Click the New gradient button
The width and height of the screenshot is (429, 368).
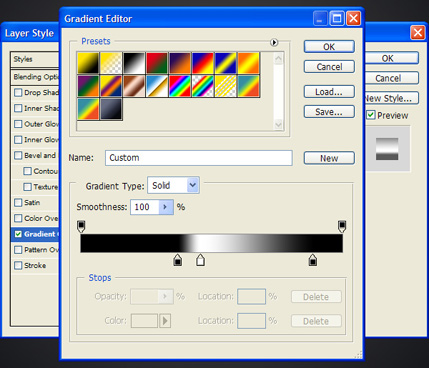pyautogui.click(x=329, y=158)
